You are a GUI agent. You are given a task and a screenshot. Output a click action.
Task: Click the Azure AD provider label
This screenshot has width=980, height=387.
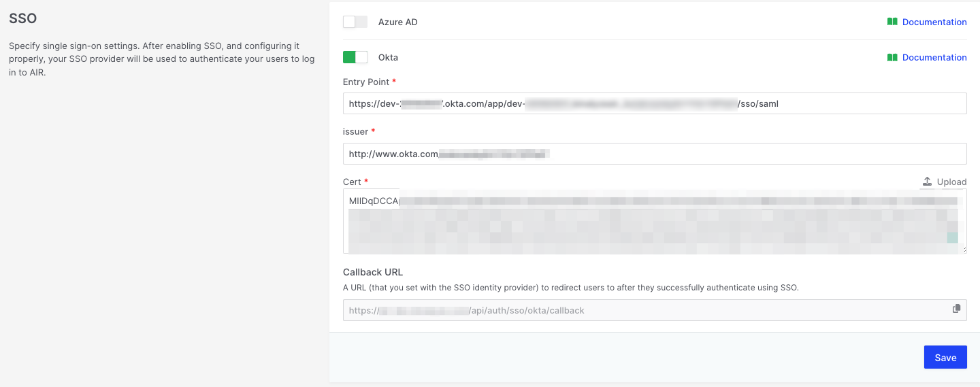[397, 22]
